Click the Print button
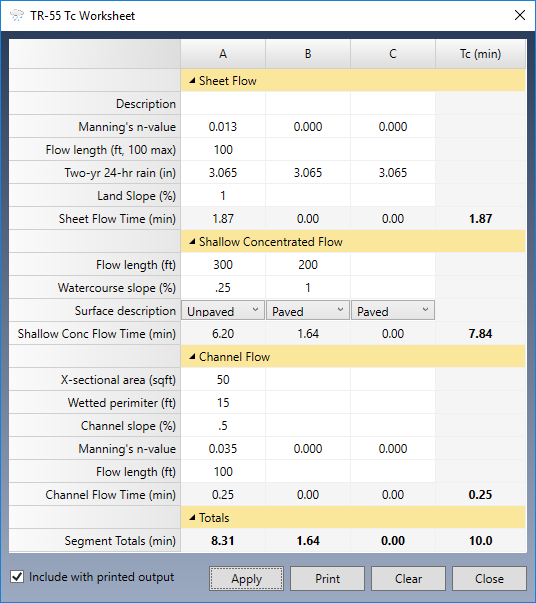Image resolution: width=536 pixels, height=603 pixels. tap(327, 578)
